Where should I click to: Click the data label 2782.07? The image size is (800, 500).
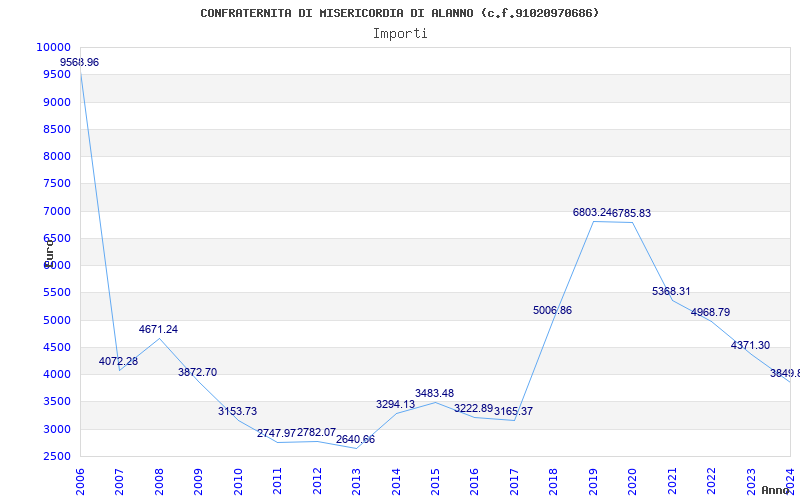(316, 432)
